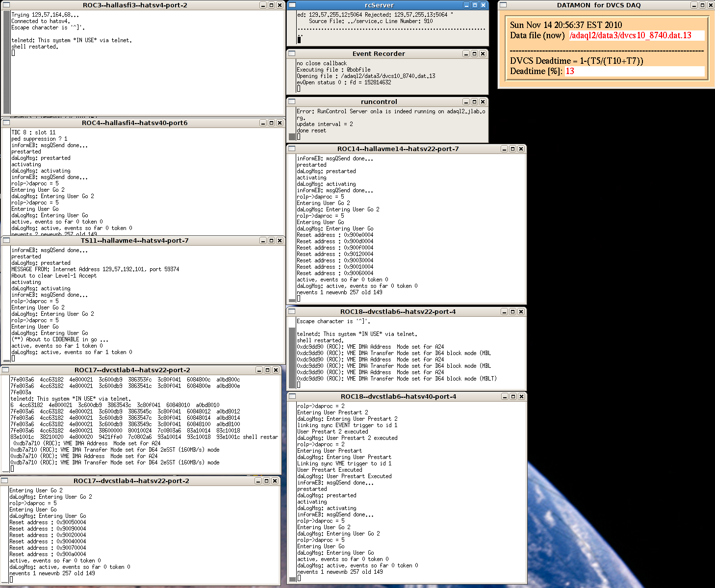Click 'evOpen status 0' line in Event Recorder
715x588 pixels.
click(344, 82)
